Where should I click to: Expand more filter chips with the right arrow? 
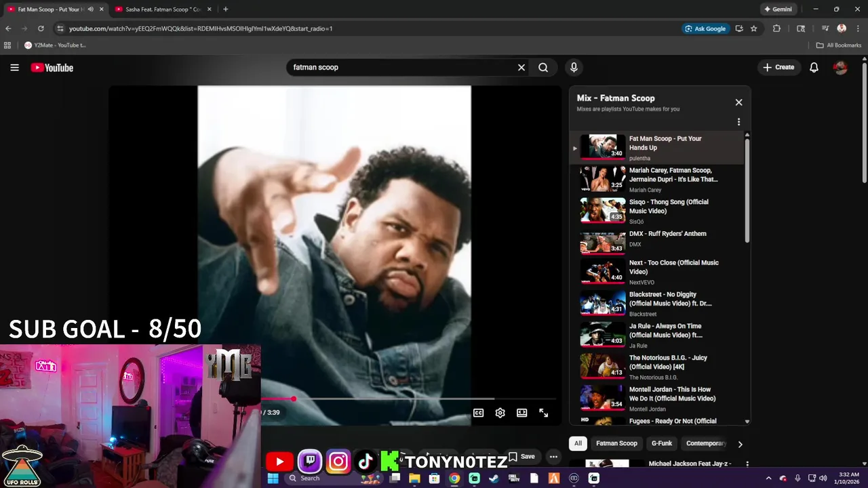740,444
